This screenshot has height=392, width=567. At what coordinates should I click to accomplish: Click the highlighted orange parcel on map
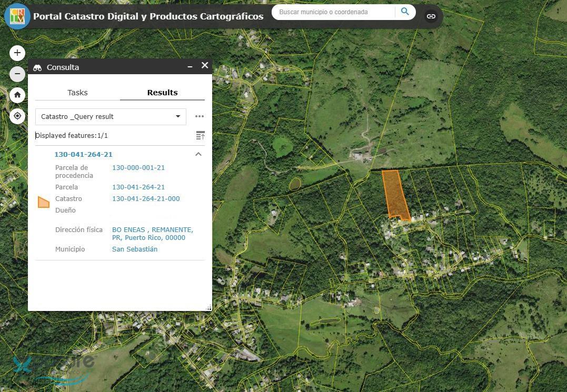click(395, 194)
